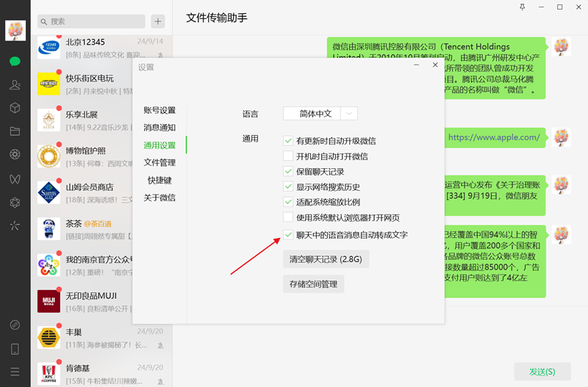
Task: Click the 发送(S) send button
Action: coord(542,372)
